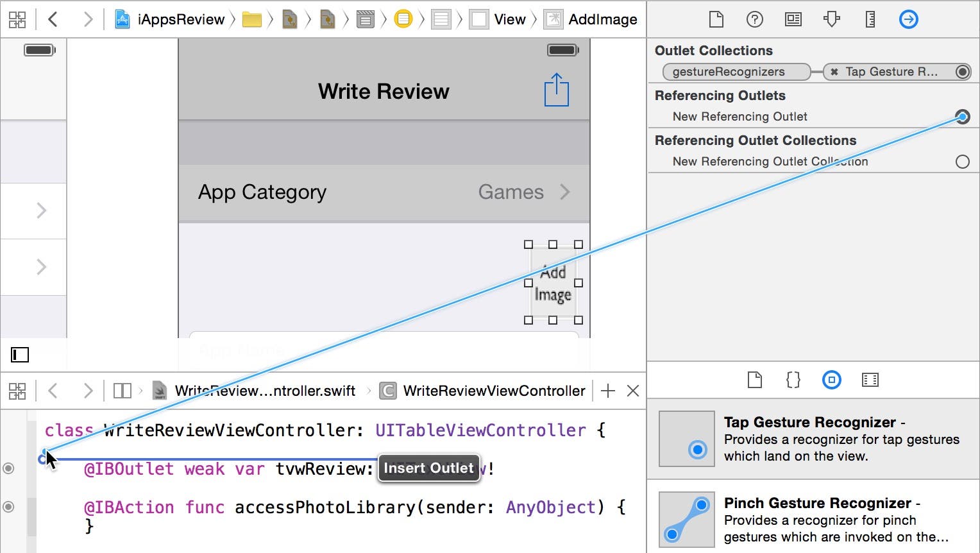Select AddImage in the jump bar

tap(591, 19)
